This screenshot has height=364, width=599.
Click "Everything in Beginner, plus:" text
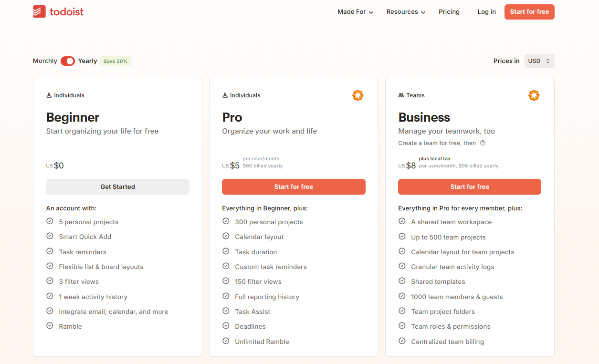tap(265, 208)
